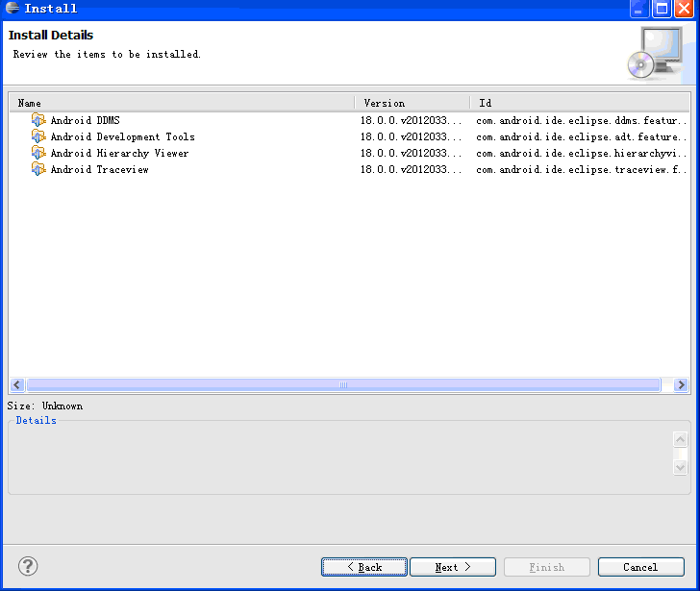This screenshot has height=591, width=700.
Task: Proceed with the Next button
Action: 453,567
